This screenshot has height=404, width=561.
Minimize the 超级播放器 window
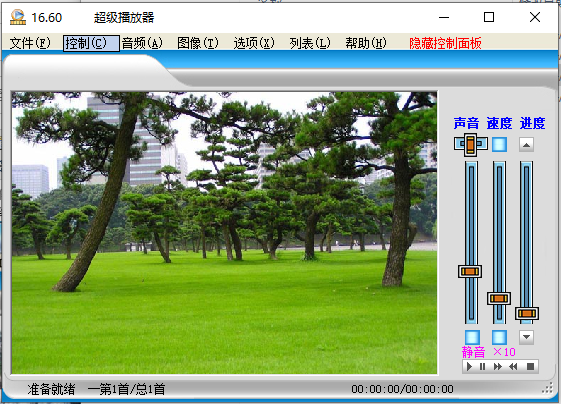(444, 17)
